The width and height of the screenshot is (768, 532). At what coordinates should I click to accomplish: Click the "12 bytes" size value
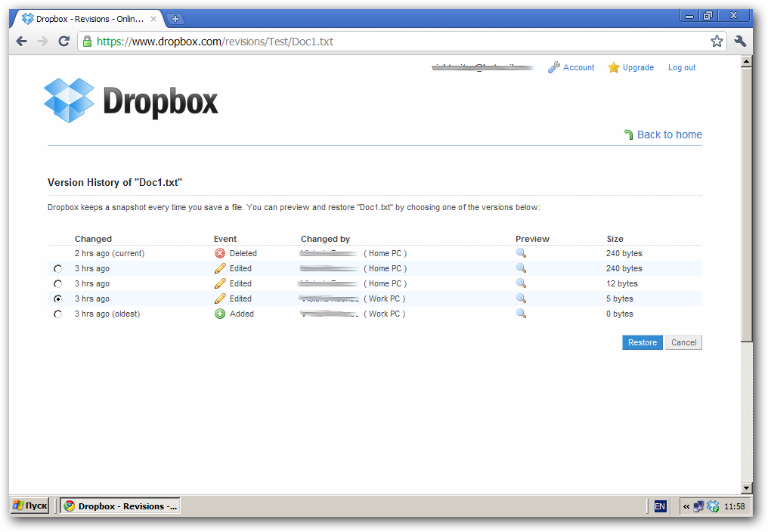click(x=622, y=283)
